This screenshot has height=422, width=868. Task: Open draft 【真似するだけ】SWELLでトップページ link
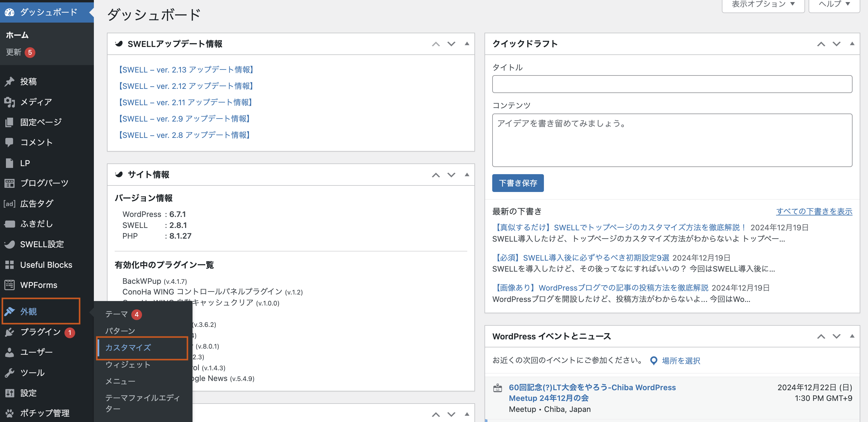619,228
